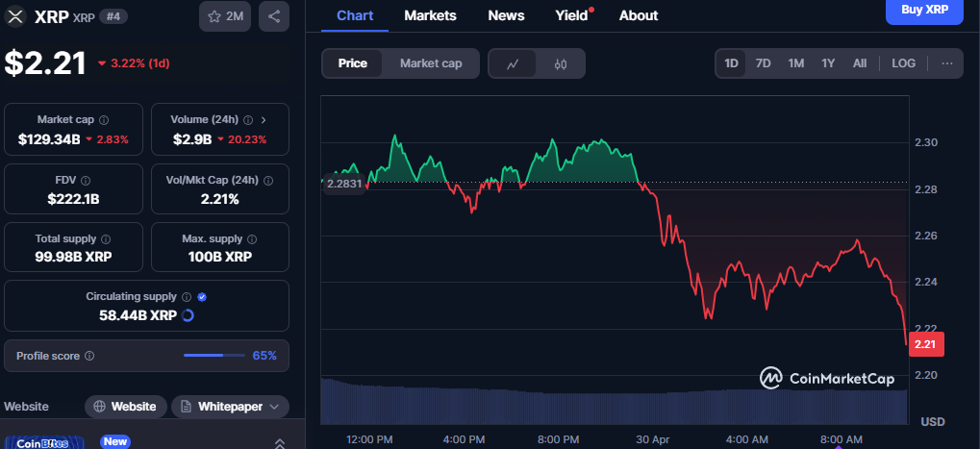
Task: Click the #4 rank badge
Action: [113, 17]
